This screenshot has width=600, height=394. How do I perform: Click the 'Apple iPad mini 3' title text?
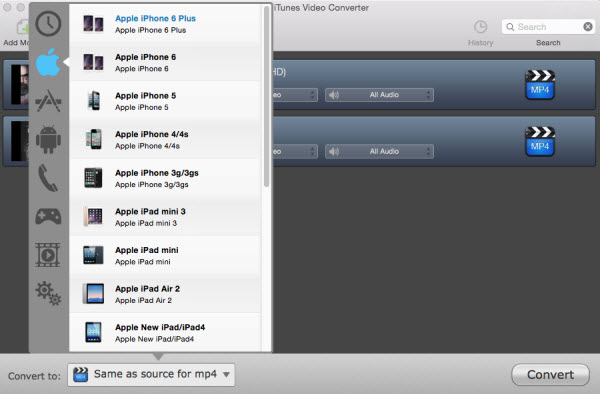click(150, 212)
